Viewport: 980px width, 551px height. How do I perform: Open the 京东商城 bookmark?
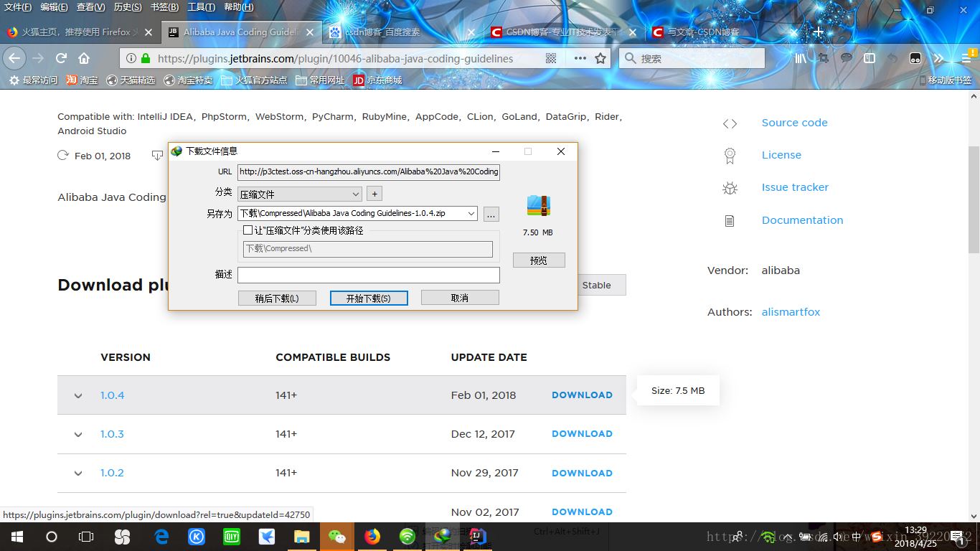(x=377, y=80)
